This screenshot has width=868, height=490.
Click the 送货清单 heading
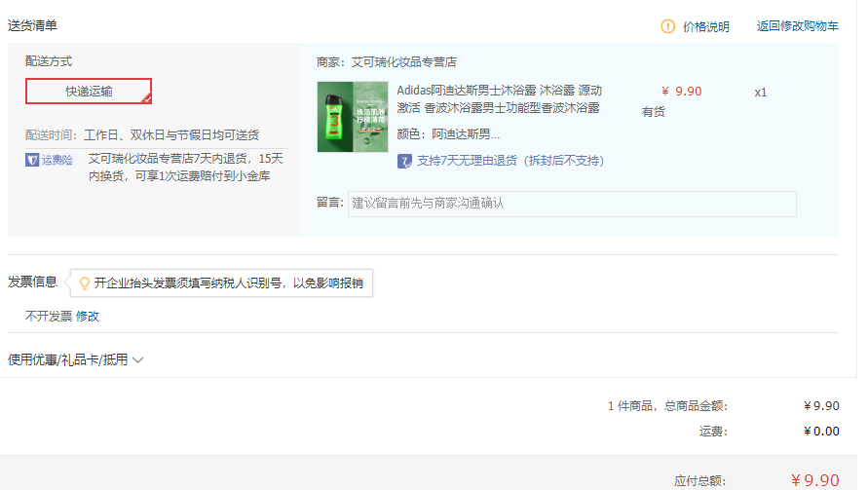(x=32, y=25)
